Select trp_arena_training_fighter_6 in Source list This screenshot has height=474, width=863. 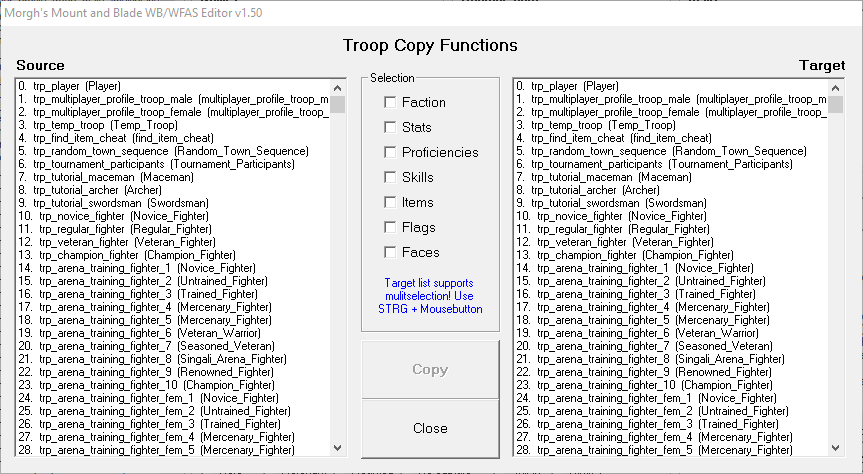click(173, 333)
